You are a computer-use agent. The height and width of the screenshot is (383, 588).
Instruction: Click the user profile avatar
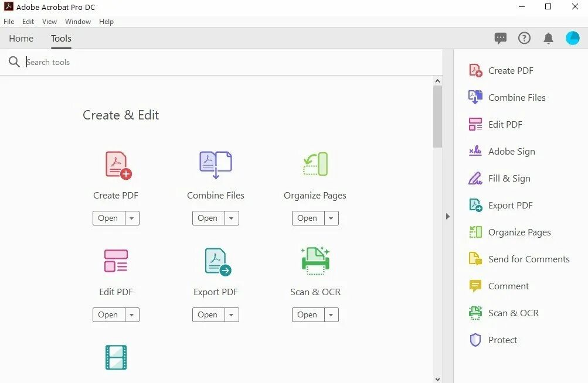coord(573,38)
